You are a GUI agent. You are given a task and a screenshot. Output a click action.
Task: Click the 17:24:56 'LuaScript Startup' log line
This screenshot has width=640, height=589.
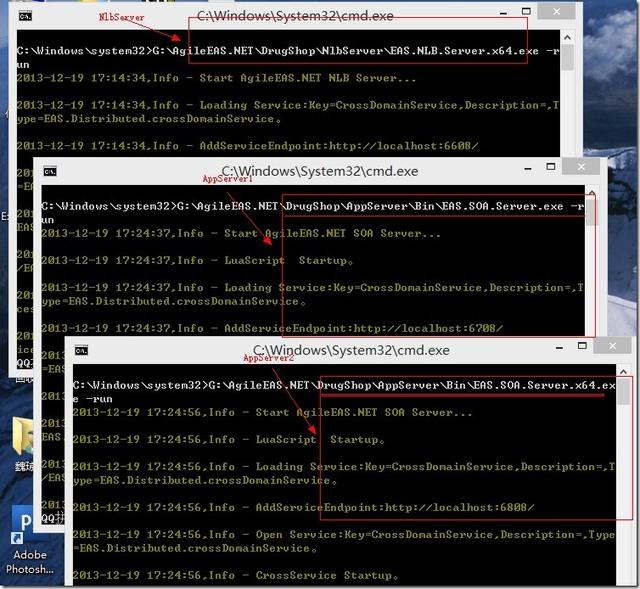tap(229, 440)
